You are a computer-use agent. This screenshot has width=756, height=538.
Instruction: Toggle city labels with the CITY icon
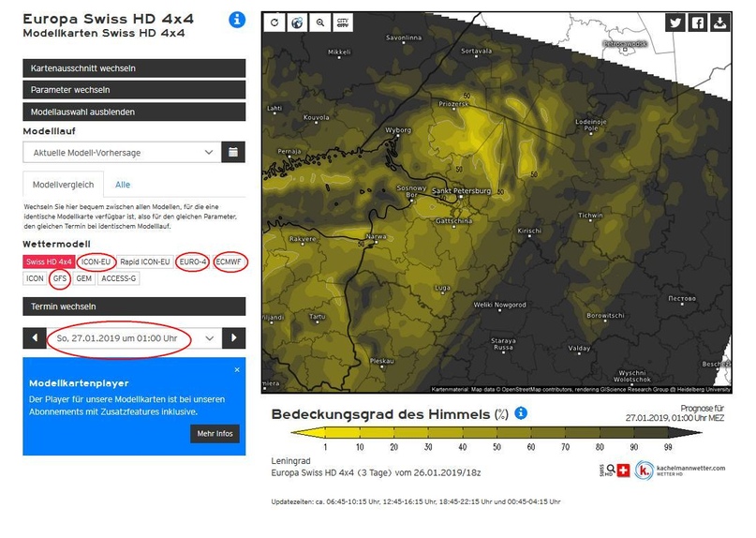(343, 22)
